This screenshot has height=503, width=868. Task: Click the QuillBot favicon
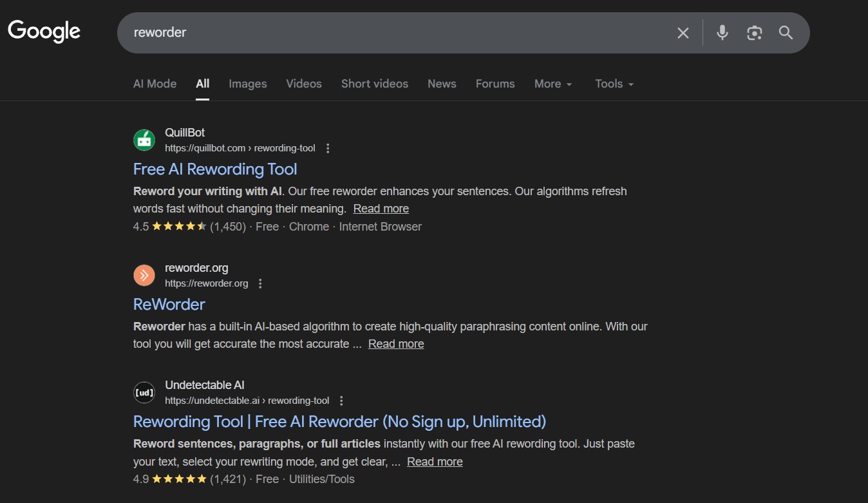coord(144,140)
